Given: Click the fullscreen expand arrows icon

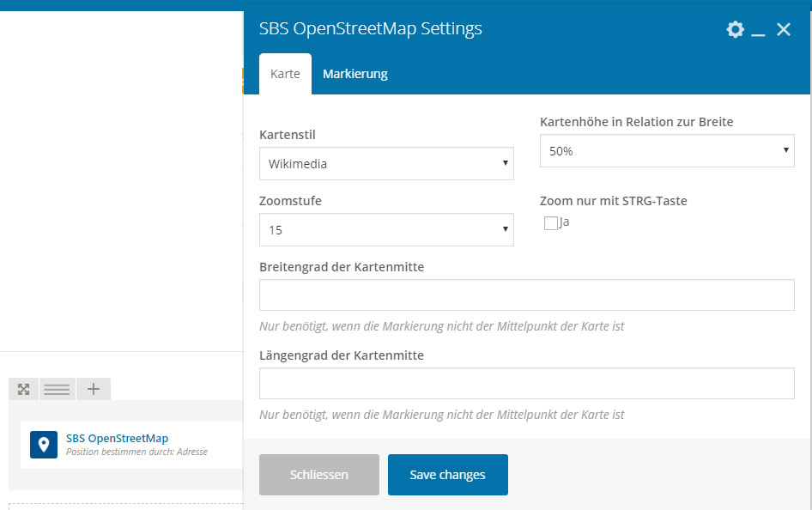Looking at the screenshot, I should click(23, 389).
